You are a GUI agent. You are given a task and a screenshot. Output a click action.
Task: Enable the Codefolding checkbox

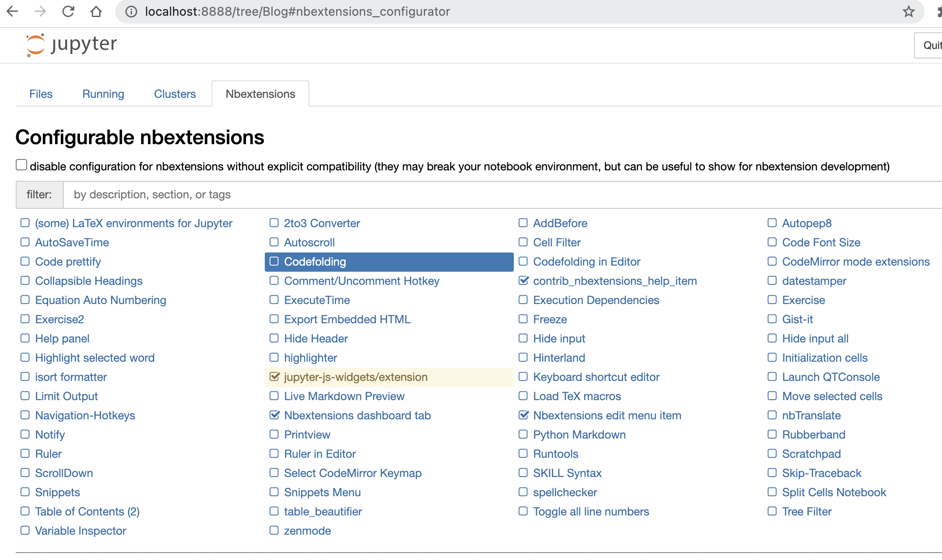click(274, 261)
